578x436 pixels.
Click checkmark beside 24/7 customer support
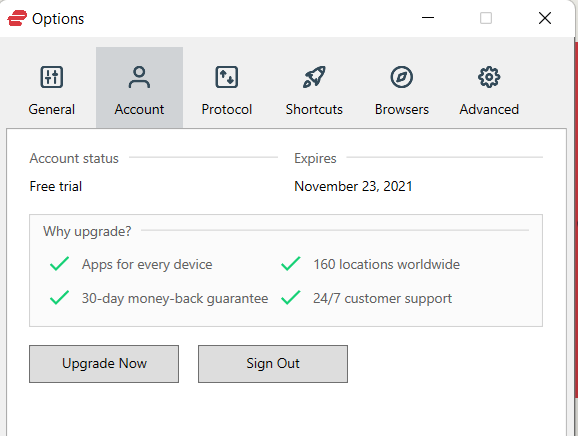(x=291, y=298)
